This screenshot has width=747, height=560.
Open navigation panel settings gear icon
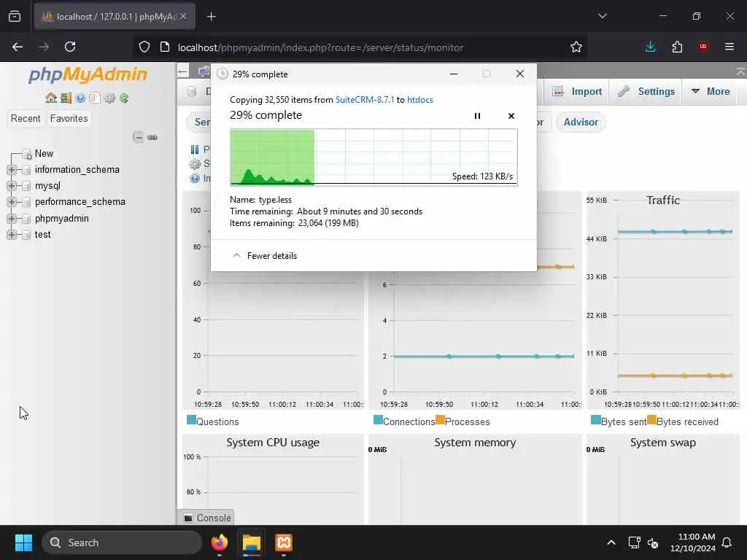(109, 98)
